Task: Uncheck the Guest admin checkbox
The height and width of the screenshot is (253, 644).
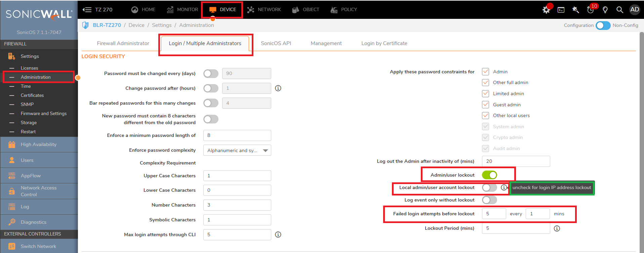Action: 485,105
